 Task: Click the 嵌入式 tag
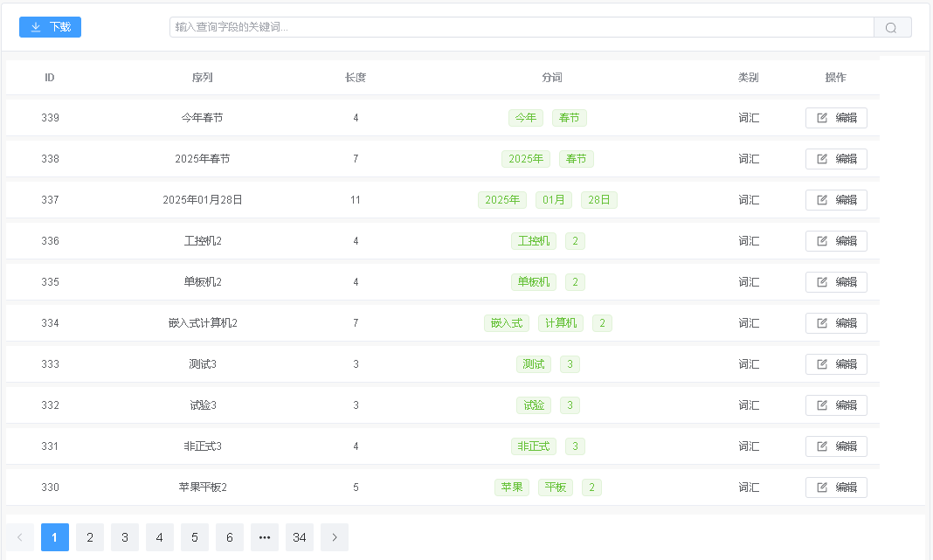coord(507,323)
